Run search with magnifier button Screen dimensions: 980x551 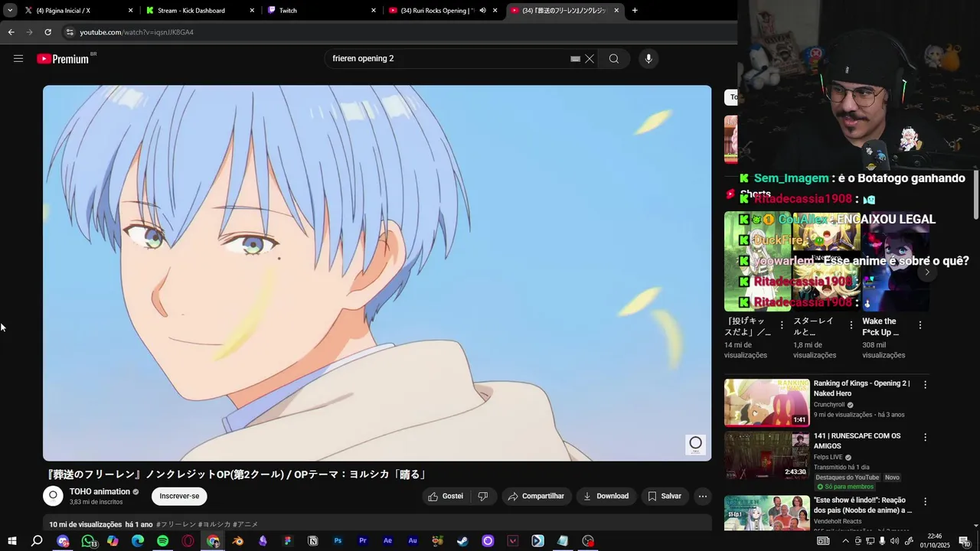coord(614,59)
